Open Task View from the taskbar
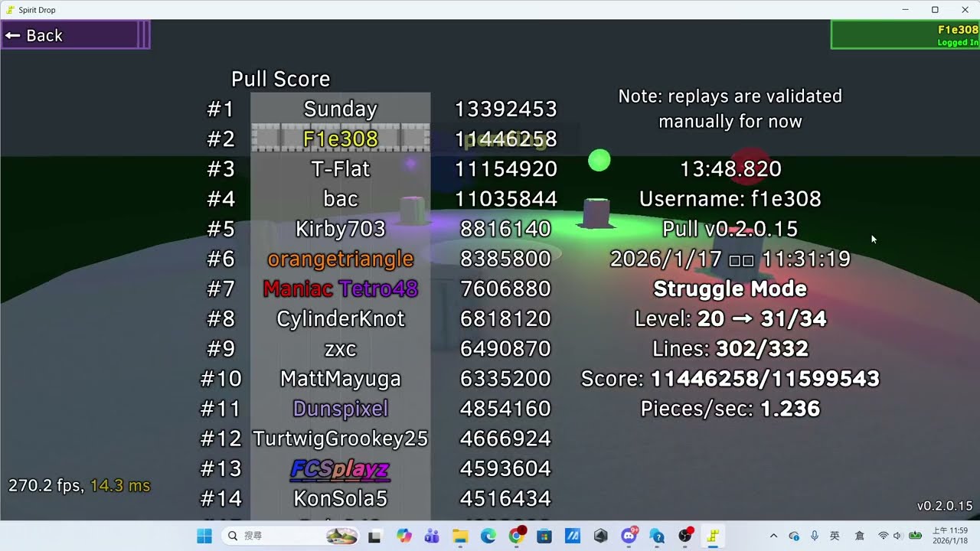Viewport: 980px width, 551px height. pyautogui.click(x=374, y=536)
